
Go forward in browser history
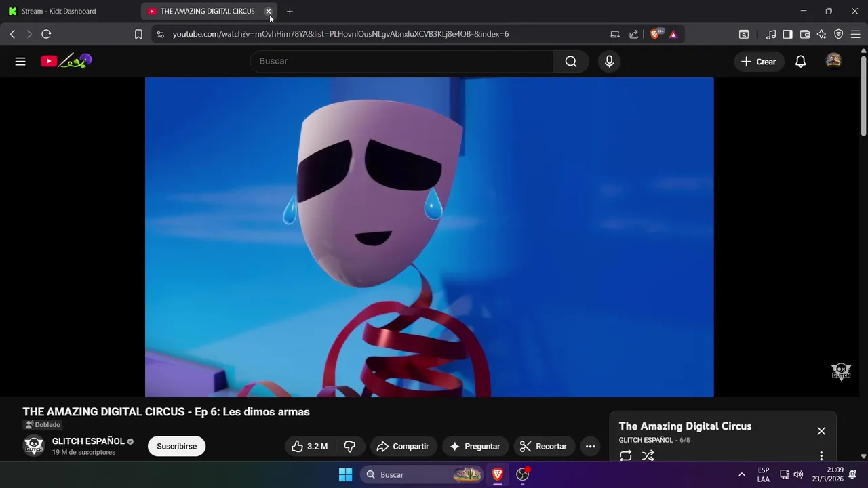pyautogui.click(x=29, y=34)
